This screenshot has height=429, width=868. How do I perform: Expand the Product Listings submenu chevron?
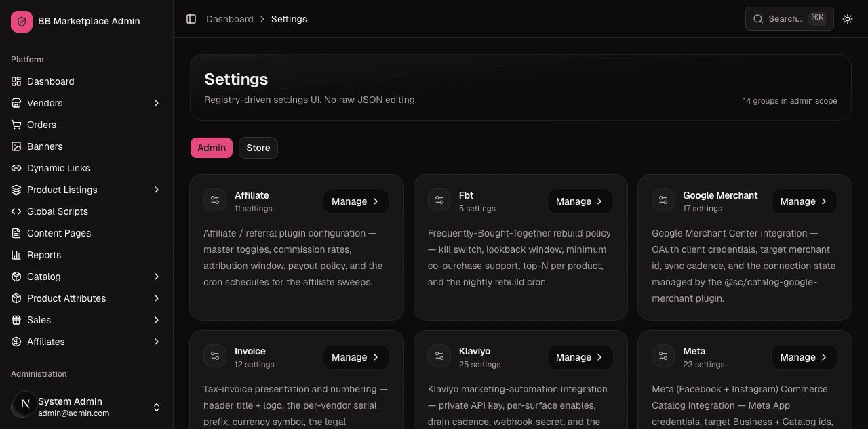point(157,190)
